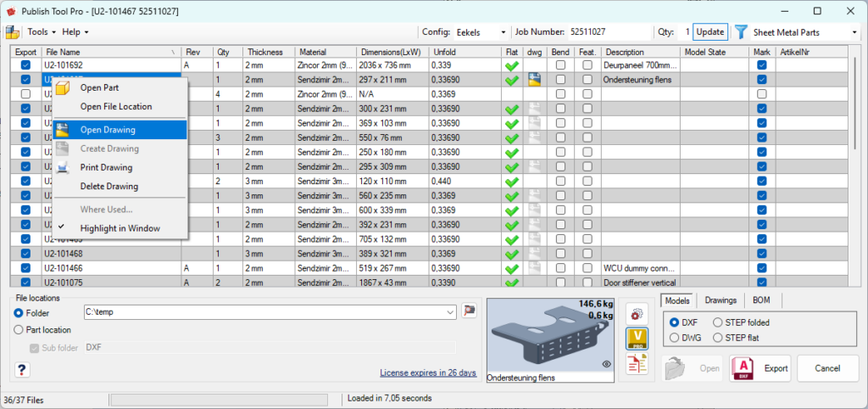868x409 pixels.
Task: Click the cube icon beside Open Part
Action: click(63, 87)
